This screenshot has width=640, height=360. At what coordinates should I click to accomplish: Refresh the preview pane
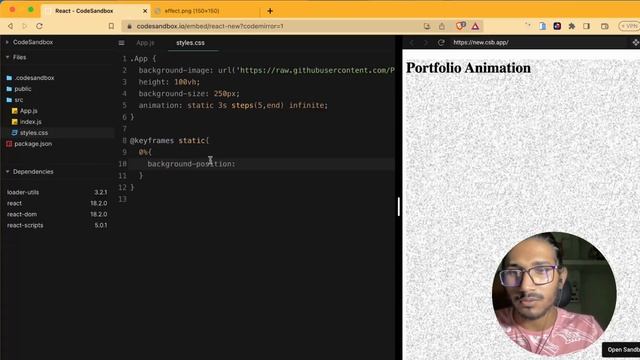pyautogui.click(x=441, y=42)
